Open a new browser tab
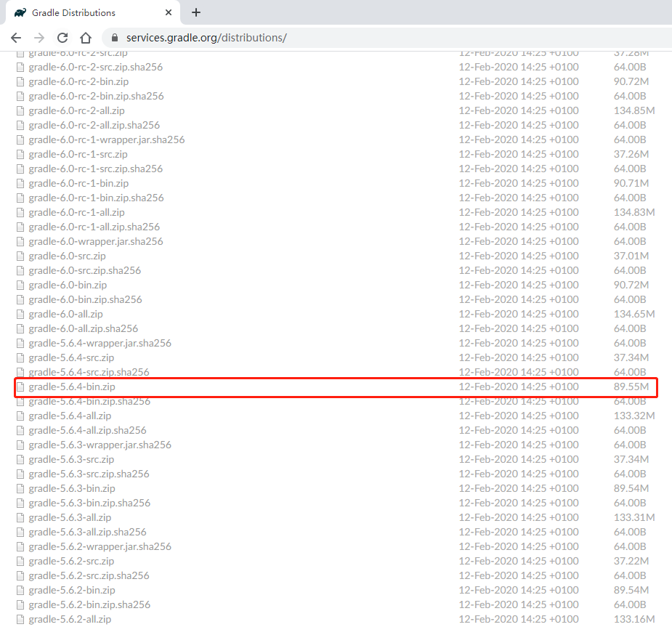Image resolution: width=672 pixels, height=627 pixels. pos(196,12)
